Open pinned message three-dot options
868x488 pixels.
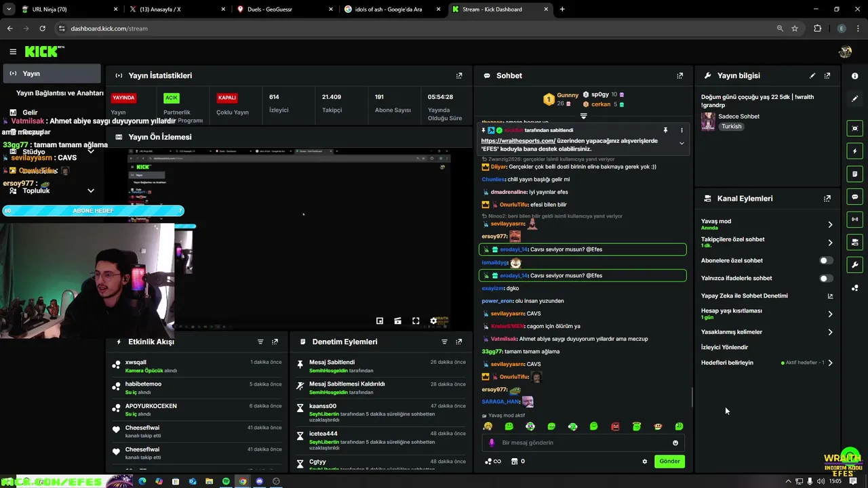682,130
